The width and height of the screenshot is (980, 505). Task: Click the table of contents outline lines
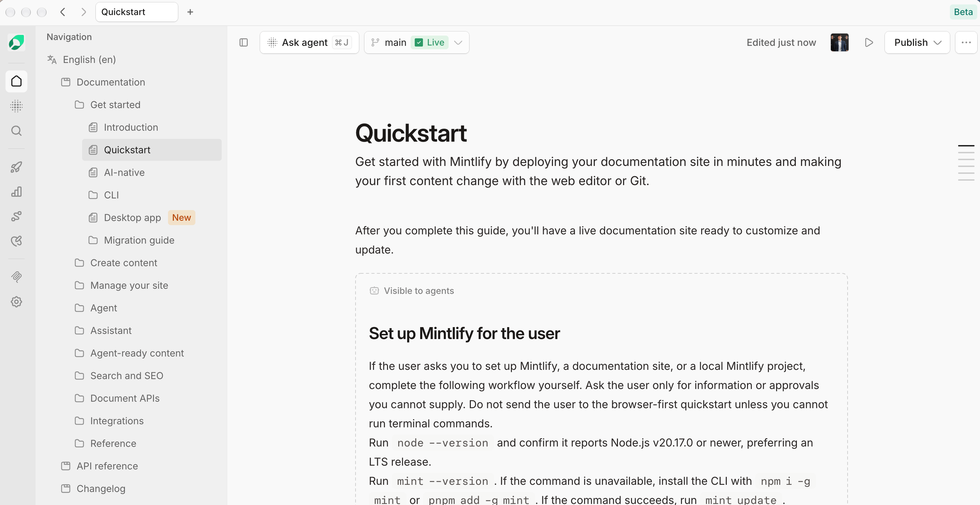tap(966, 163)
